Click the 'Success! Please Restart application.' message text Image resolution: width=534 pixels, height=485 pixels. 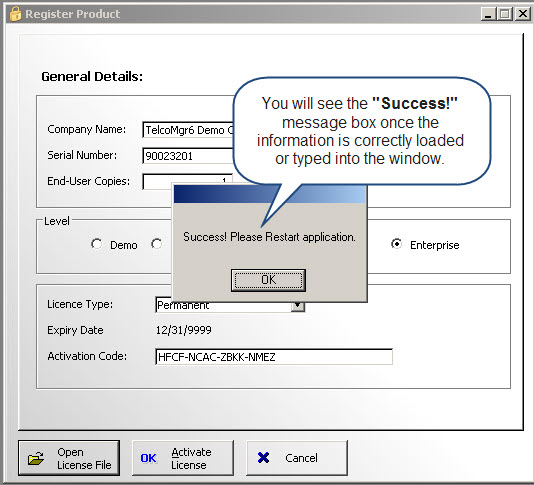tap(269, 237)
